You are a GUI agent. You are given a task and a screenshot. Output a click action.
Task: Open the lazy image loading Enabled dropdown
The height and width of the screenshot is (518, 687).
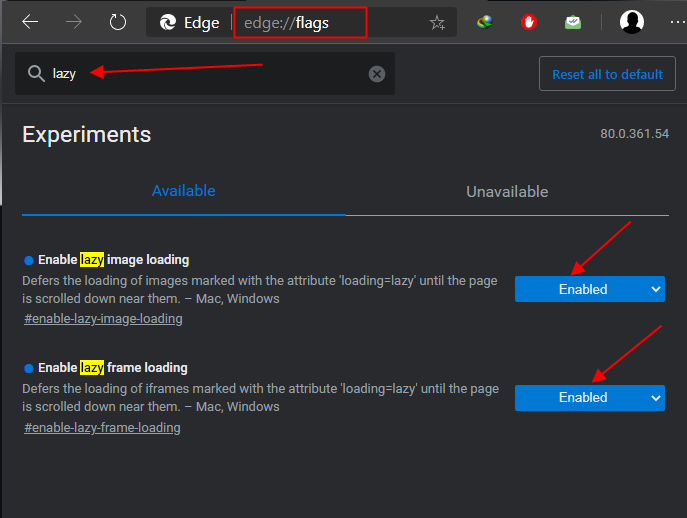589,289
